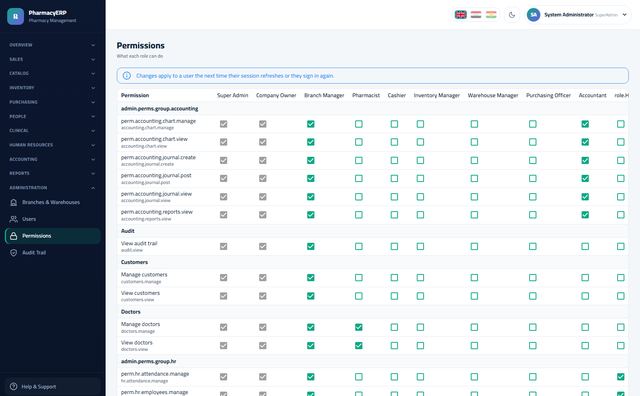Screen dimensions: 640x396
Task: Click Super Admin checkbox for chart.manage
Action: pos(223,124)
